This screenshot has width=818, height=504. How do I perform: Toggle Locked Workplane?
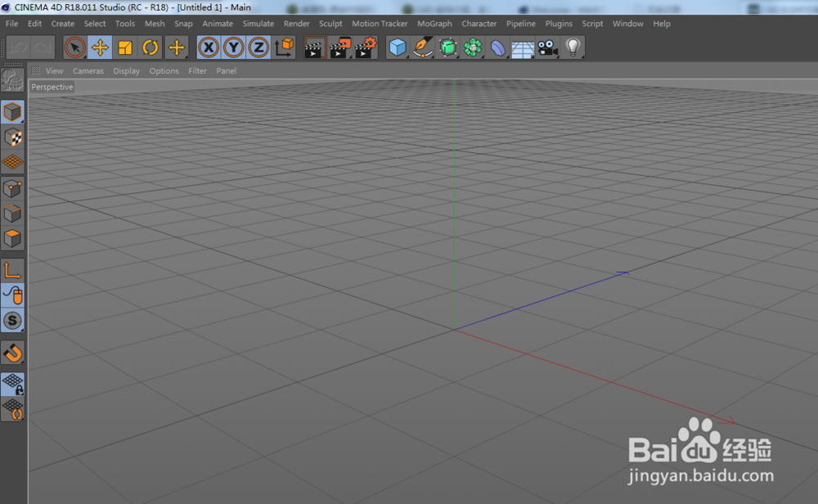12,384
